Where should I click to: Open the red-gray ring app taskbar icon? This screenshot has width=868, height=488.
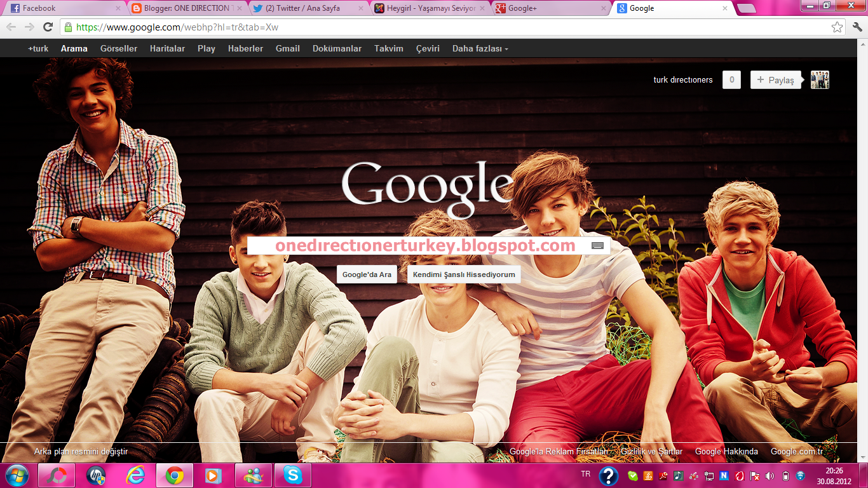pos(57,475)
